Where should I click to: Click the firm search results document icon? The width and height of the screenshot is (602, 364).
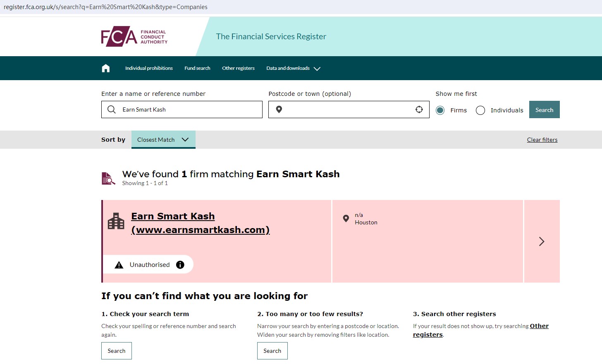tap(108, 178)
